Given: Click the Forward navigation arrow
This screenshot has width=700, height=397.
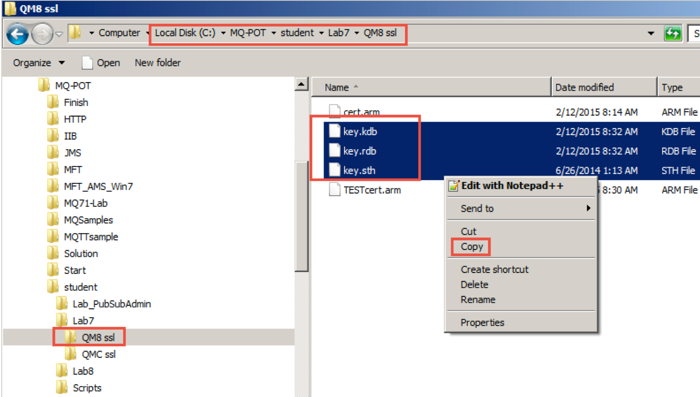Looking at the screenshot, I should 42,34.
